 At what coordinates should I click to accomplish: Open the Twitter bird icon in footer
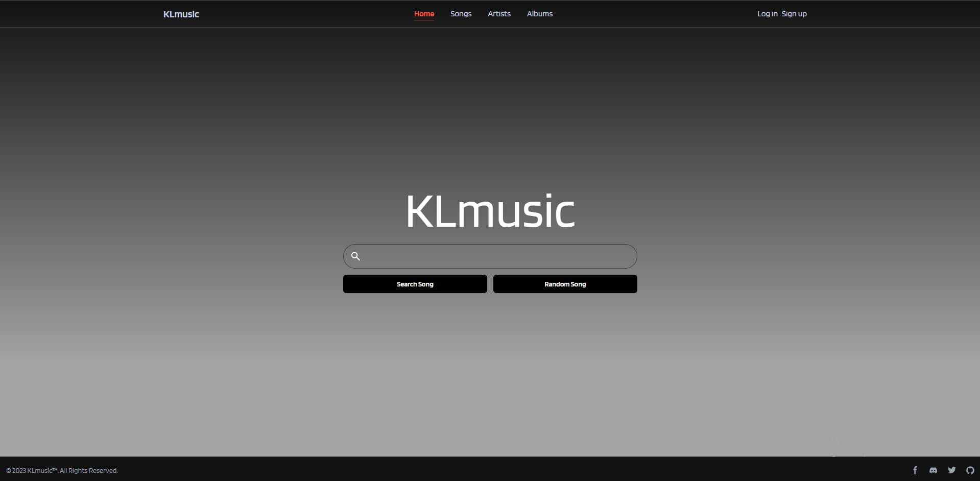[952, 470]
